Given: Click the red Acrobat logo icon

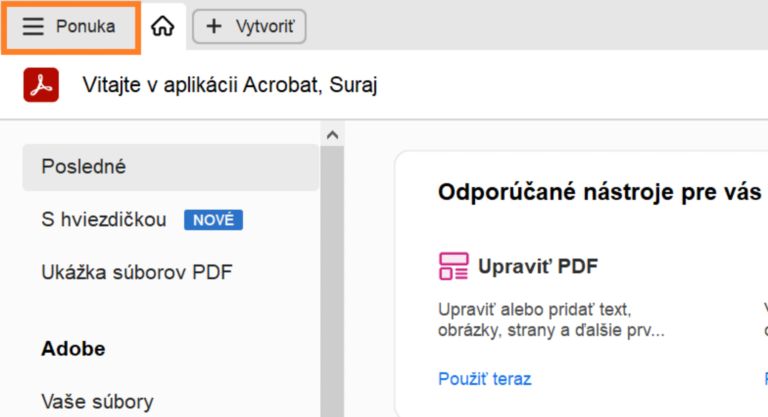Looking at the screenshot, I should click(41, 85).
